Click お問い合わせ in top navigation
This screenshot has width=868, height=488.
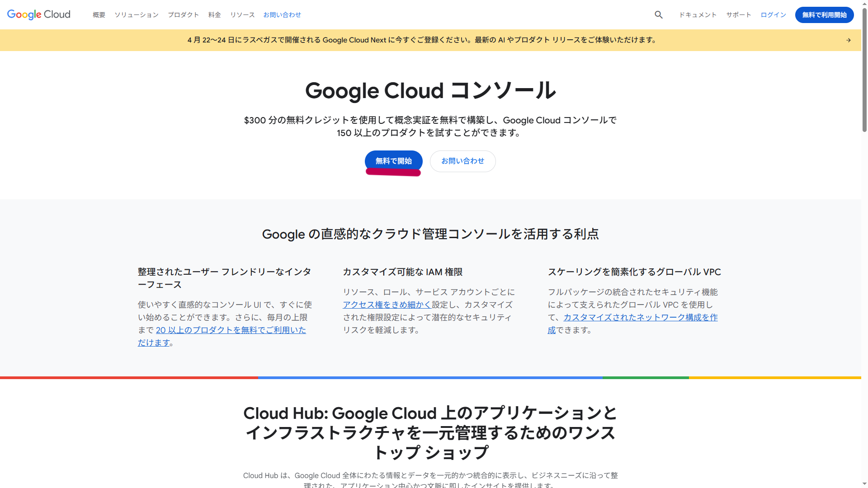[x=282, y=15]
